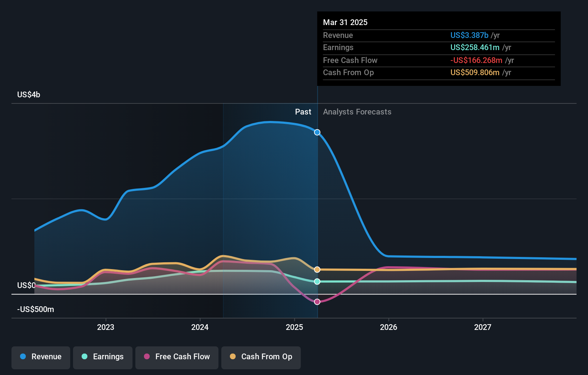
Task: Click the -US$166.268m Free Cash Flow value
Action: 476,60
